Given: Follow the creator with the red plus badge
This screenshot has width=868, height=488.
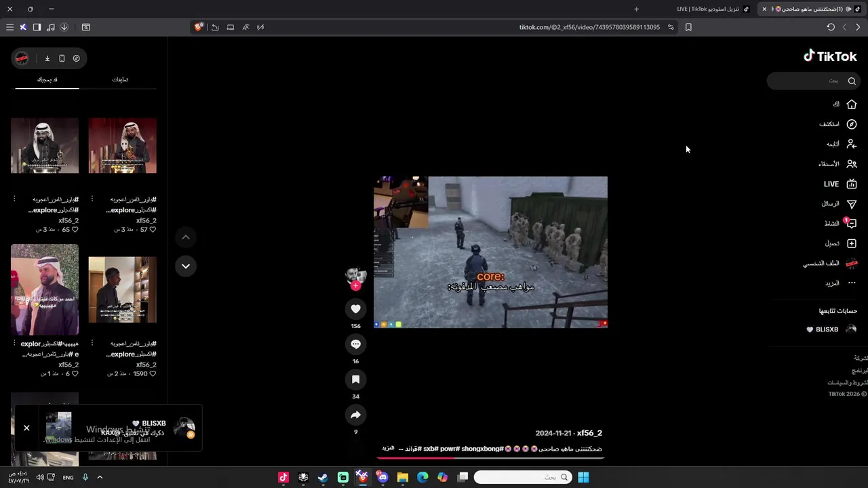Looking at the screenshot, I should pos(355,286).
